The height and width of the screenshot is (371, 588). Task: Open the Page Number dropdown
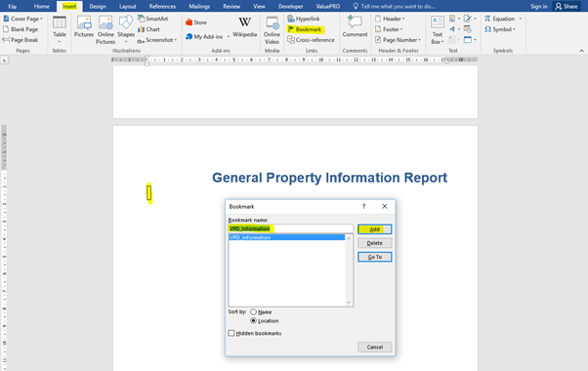(x=398, y=40)
